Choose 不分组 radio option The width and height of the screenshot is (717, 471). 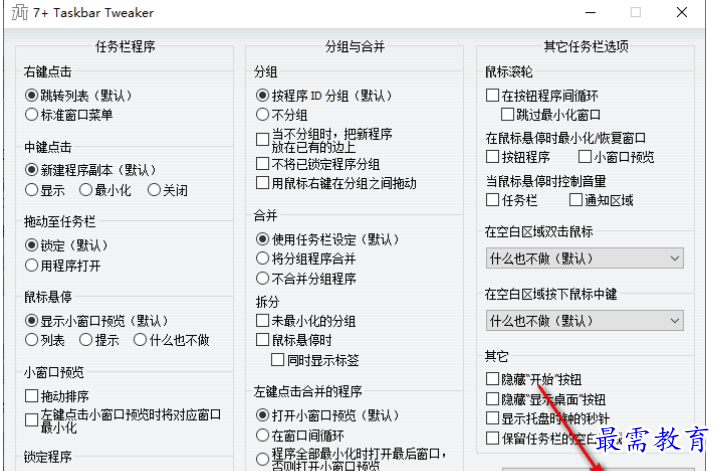[262, 114]
